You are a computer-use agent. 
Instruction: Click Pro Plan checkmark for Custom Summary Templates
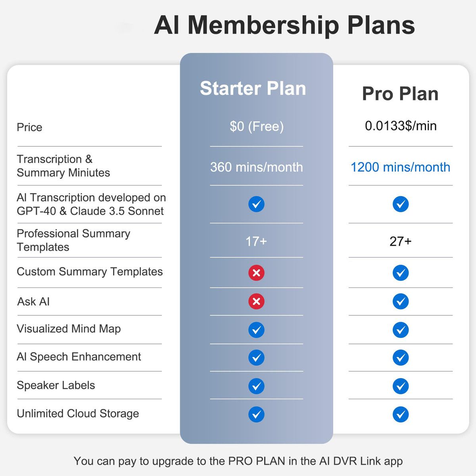click(401, 273)
